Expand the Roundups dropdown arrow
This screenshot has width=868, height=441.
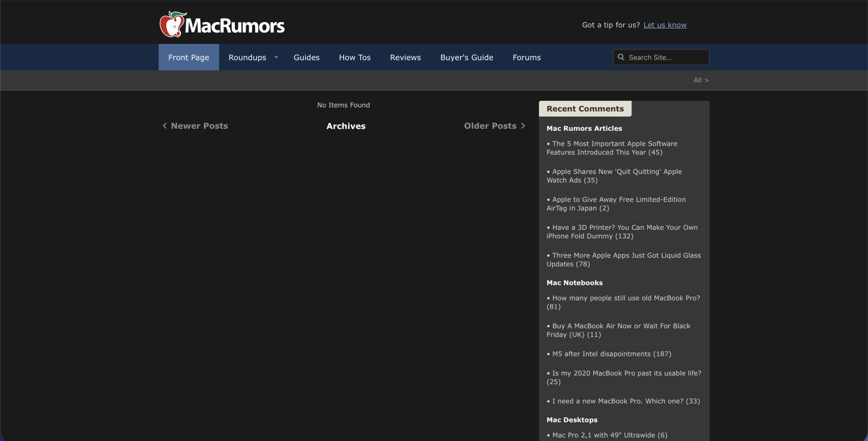(276, 57)
